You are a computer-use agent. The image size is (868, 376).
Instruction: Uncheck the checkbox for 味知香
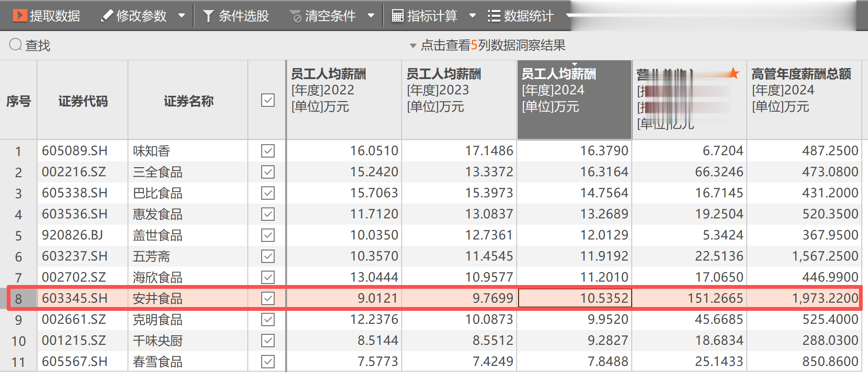tap(268, 151)
